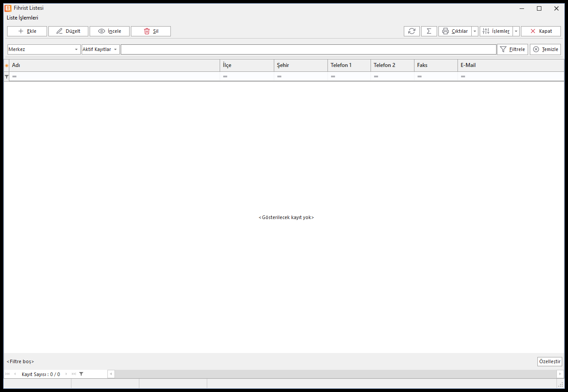The image size is (568, 392).
Task: Expand the Çıktılar dropdown arrow
Action: [x=475, y=31]
